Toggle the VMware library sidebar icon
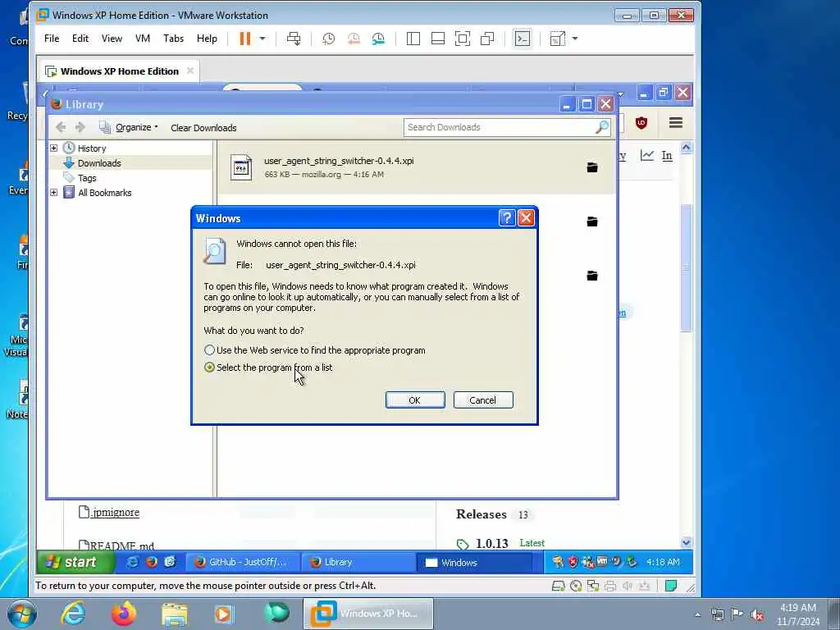 (413, 39)
